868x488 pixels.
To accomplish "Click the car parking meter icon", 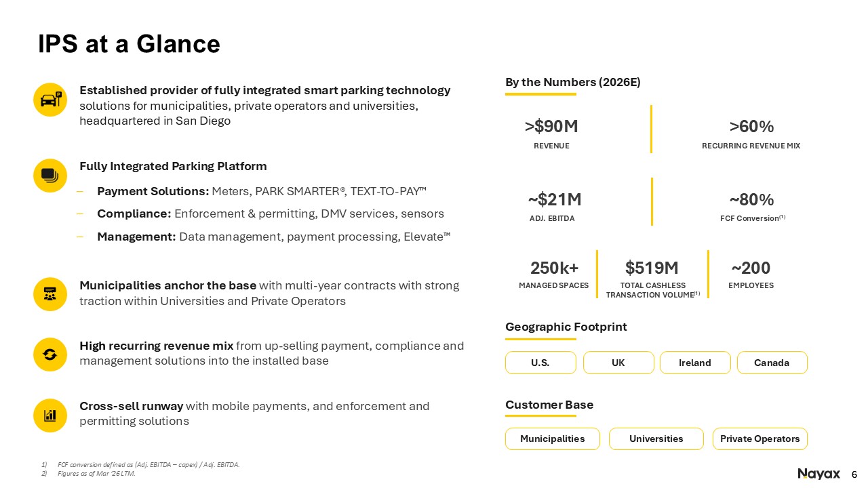I will [x=50, y=100].
